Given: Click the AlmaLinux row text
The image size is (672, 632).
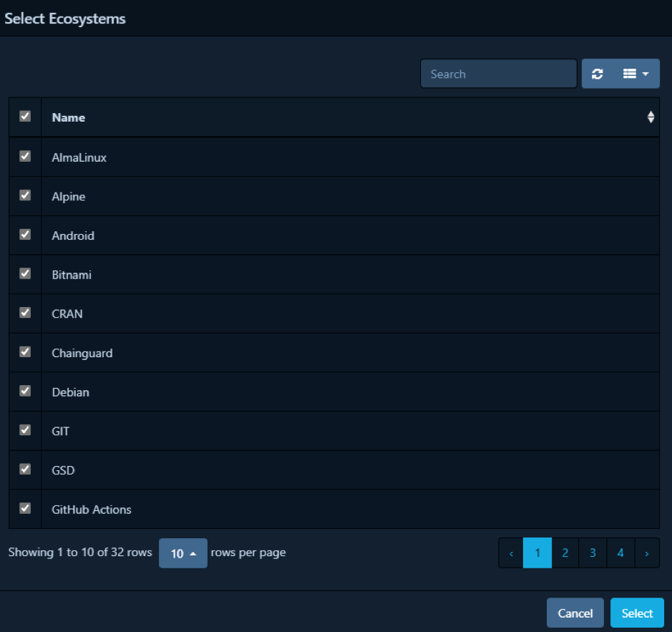Looking at the screenshot, I should coord(79,157).
